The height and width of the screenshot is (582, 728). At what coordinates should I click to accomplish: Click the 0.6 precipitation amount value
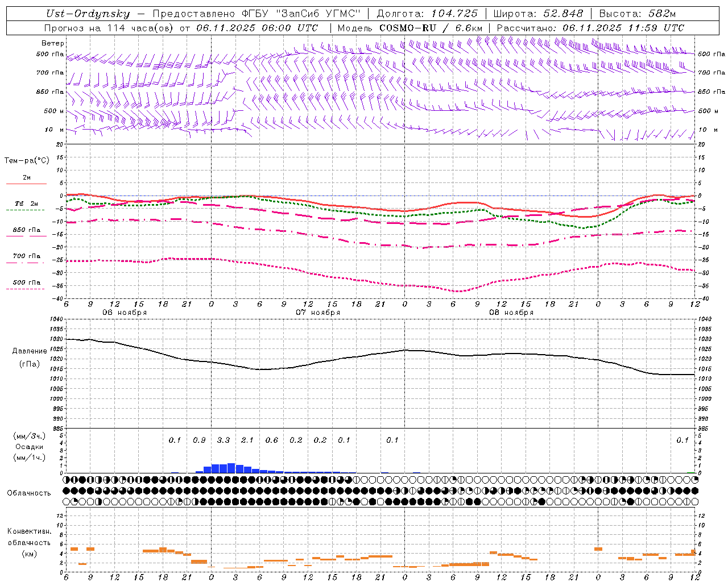272,440
